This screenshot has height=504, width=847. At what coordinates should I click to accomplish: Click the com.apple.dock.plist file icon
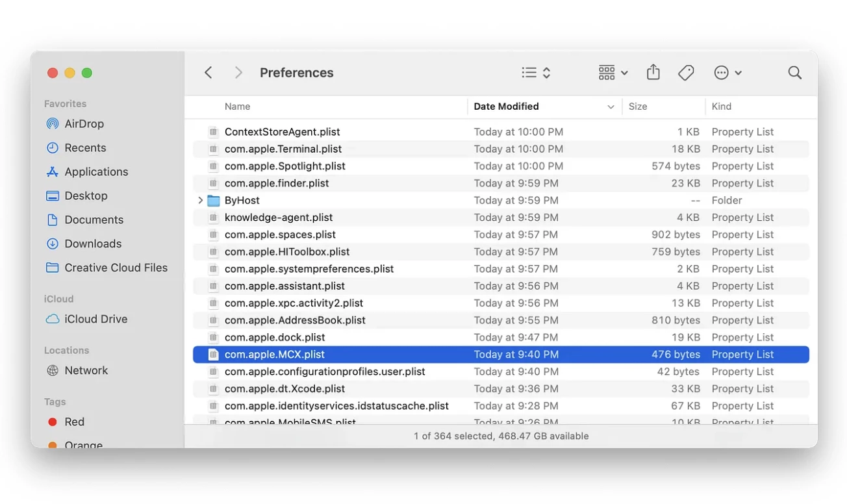click(x=213, y=338)
